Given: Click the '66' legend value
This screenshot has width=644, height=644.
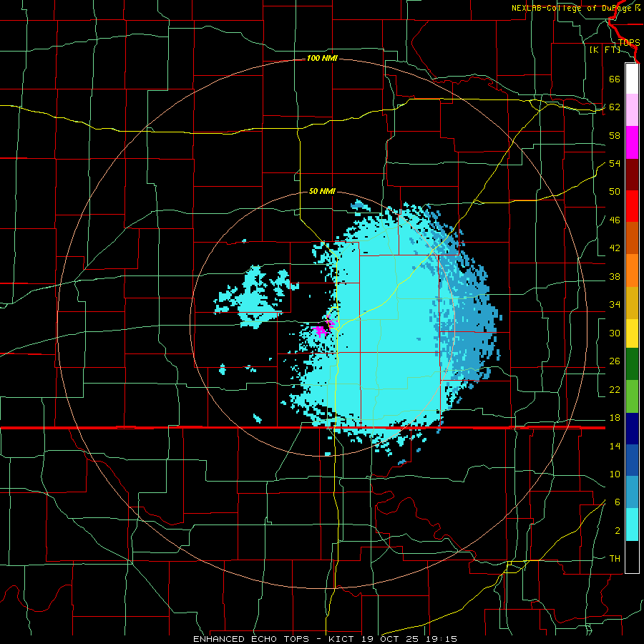Looking at the screenshot, I should pos(615,79).
